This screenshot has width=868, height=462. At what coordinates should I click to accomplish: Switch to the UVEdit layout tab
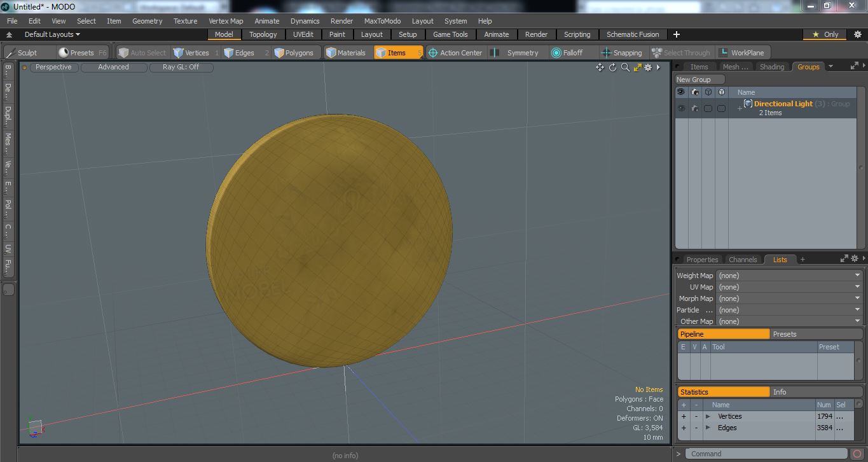tap(303, 34)
